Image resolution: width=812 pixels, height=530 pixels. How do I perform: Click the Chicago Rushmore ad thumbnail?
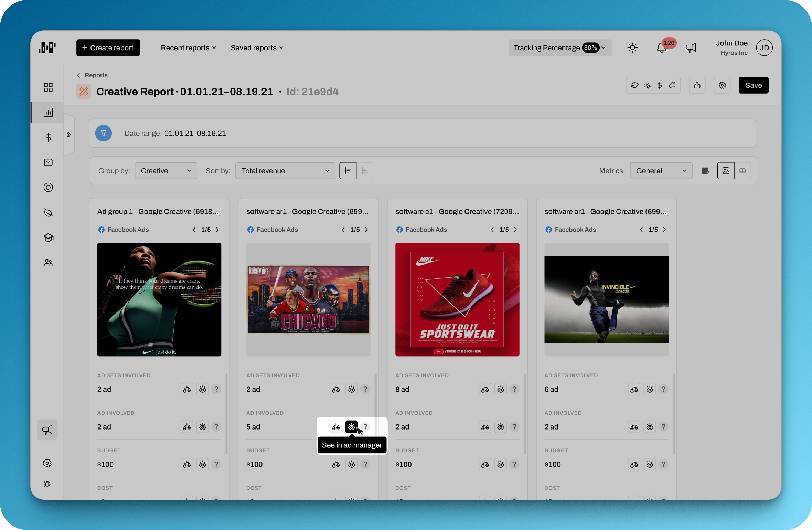pos(308,299)
